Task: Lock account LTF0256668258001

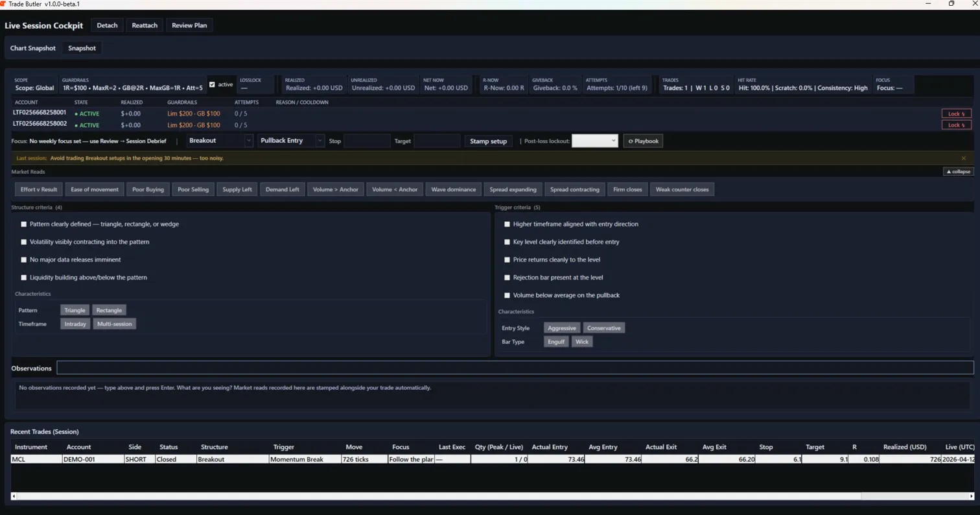Action: (x=956, y=114)
